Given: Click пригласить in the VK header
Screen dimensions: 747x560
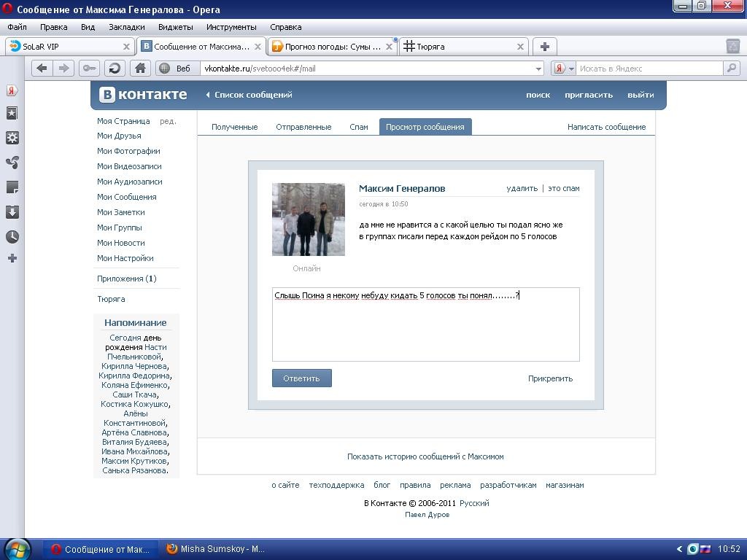Looking at the screenshot, I should coord(589,95).
